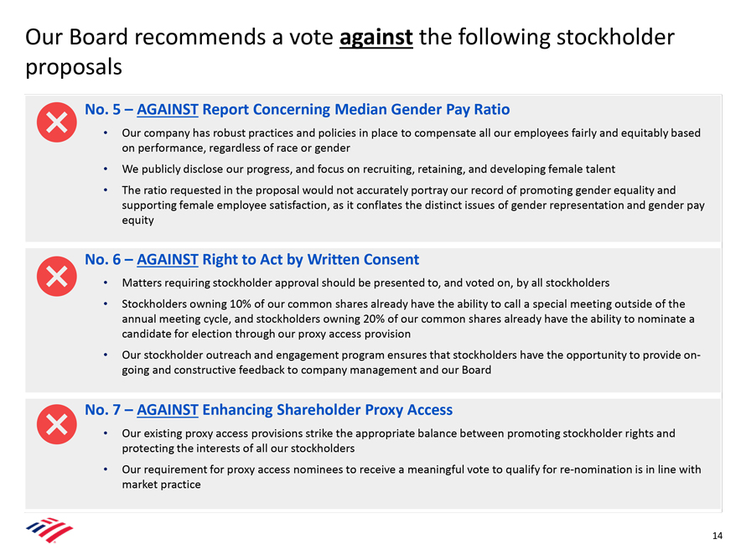Screen dimensions: 746x560
Task: Click the bullet starting "Our company has robust practices"
Action: pyautogui.click(x=411, y=140)
